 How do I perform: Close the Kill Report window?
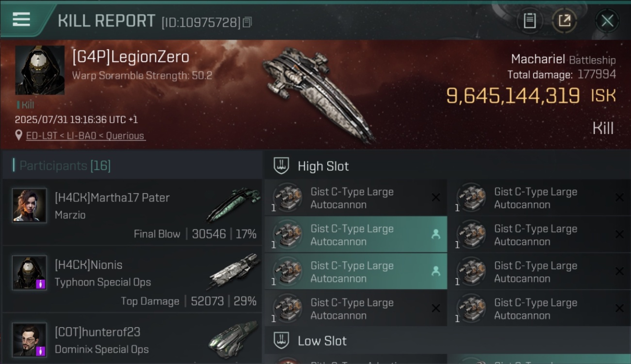(x=607, y=21)
